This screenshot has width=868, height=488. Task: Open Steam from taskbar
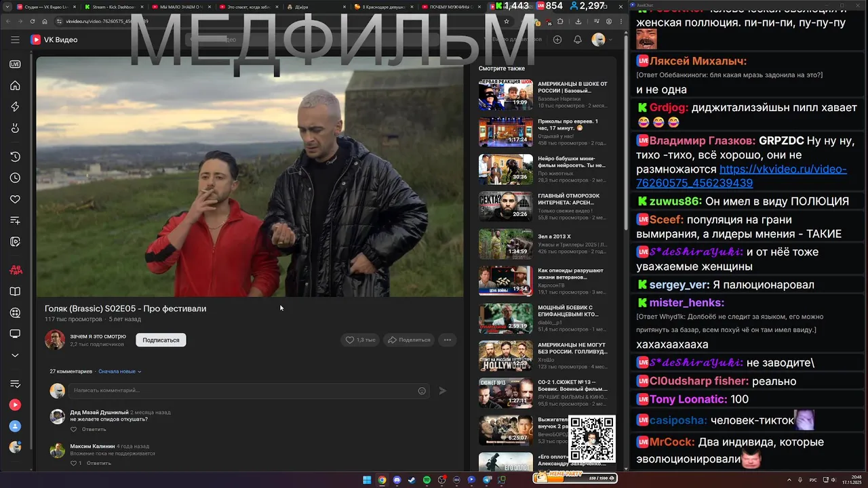412,480
